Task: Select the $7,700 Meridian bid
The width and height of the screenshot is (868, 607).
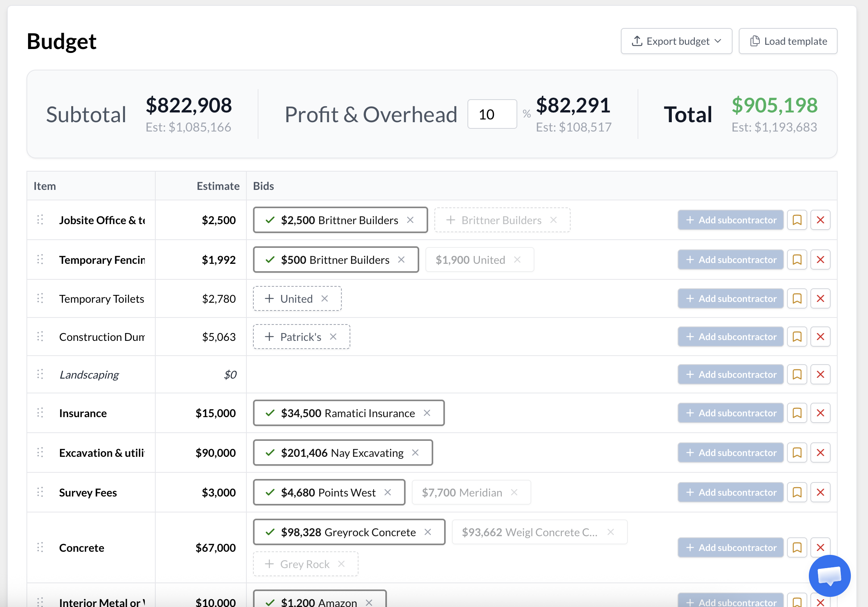Action: (x=462, y=492)
